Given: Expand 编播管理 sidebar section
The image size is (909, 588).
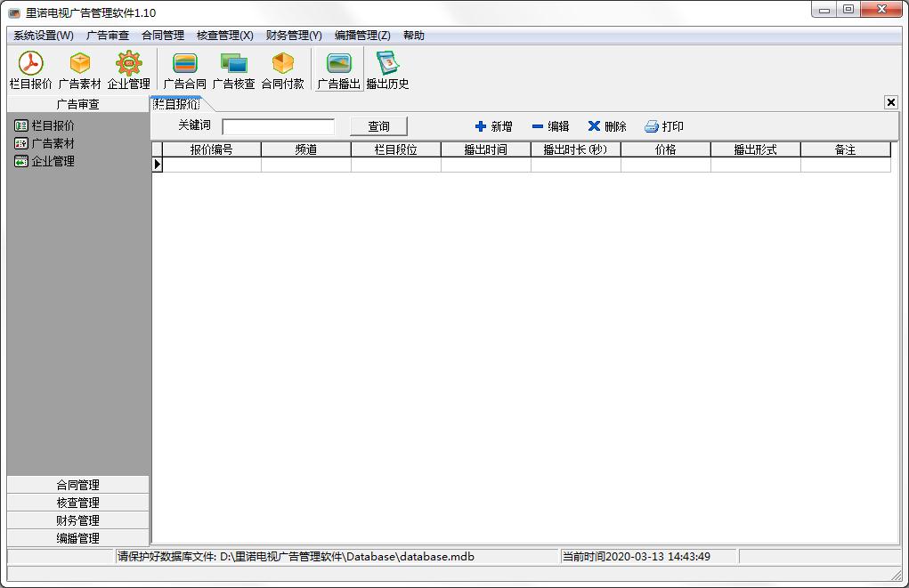Looking at the screenshot, I should click(x=77, y=538).
